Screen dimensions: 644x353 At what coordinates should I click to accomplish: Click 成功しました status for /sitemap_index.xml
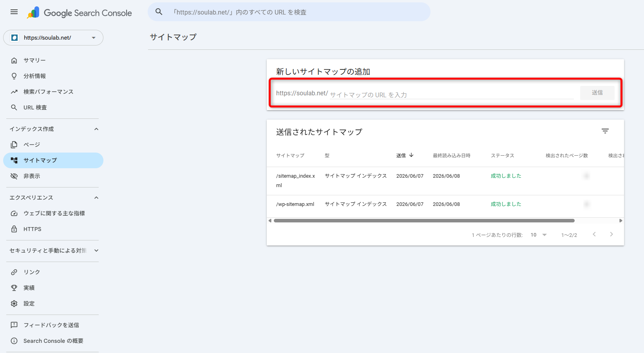pyautogui.click(x=506, y=176)
